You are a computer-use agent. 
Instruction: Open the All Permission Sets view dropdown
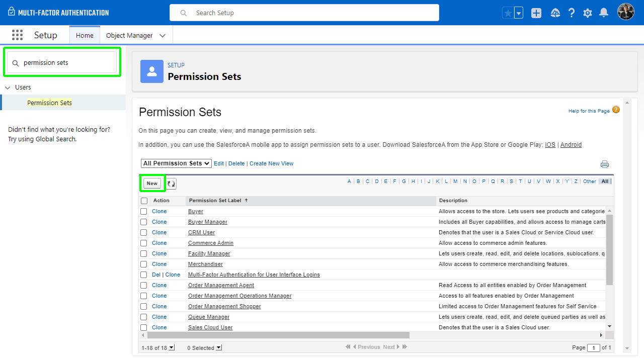176,163
